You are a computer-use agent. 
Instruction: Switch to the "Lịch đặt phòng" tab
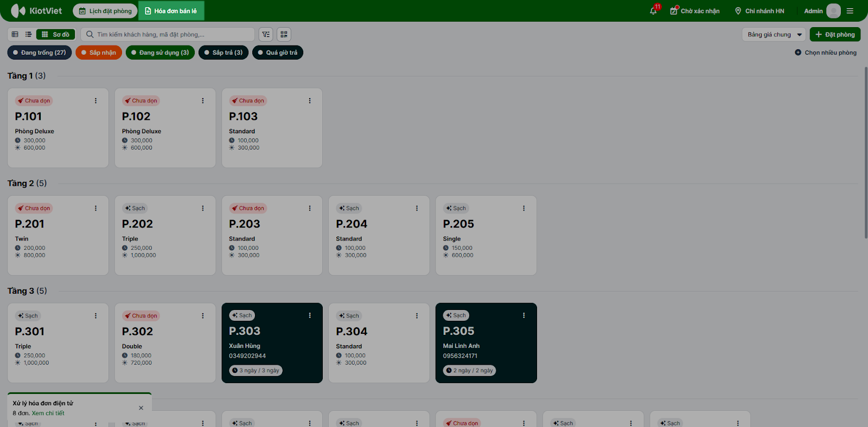click(x=105, y=11)
